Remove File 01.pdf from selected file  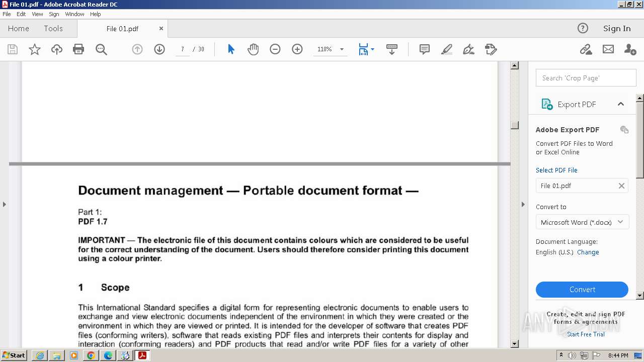pyautogui.click(x=621, y=186)
